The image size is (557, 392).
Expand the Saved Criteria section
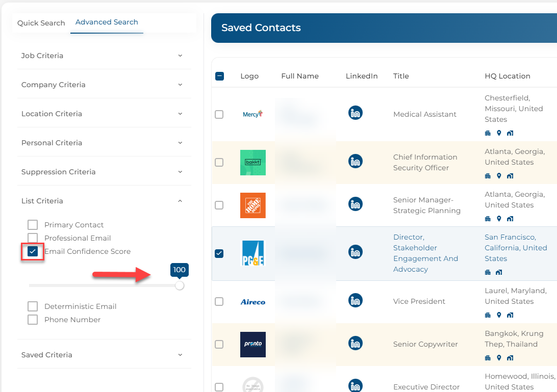tap(104, 355)
